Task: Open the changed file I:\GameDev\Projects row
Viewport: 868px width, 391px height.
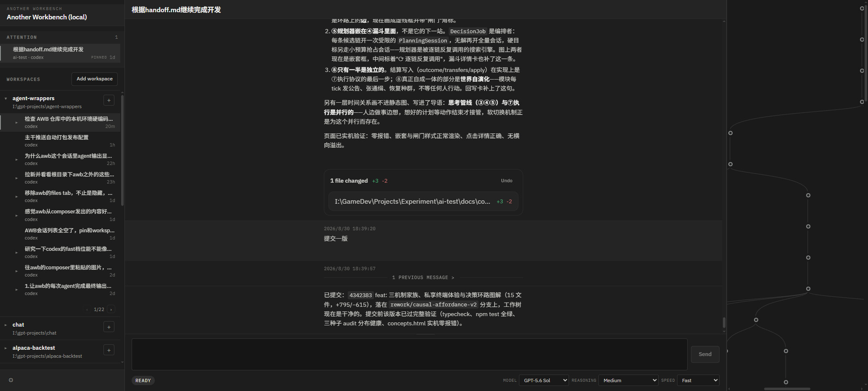Action: point(423,201)
